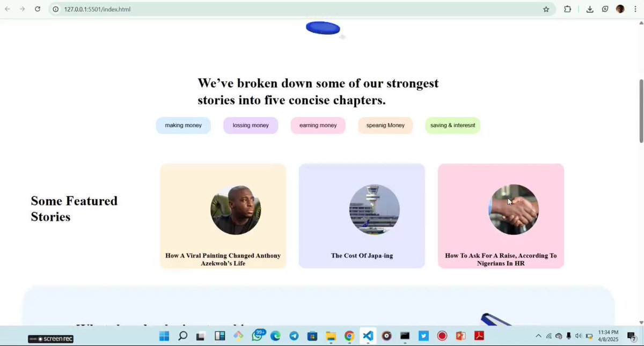The height and width of the screenshot is (346, 644).
Task: Switch to Visual Studio Code on taskbar
Action: [368, 336]
